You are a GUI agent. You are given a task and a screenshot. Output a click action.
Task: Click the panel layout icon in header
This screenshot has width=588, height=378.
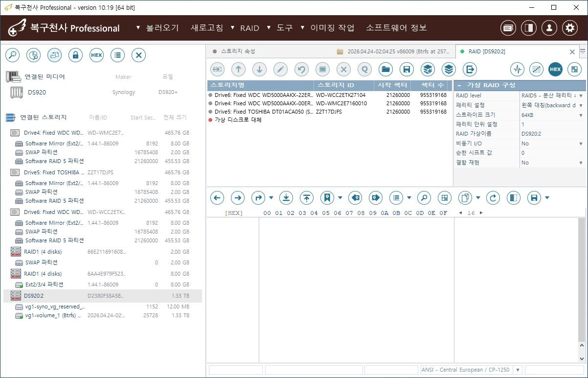click(529, 28)
